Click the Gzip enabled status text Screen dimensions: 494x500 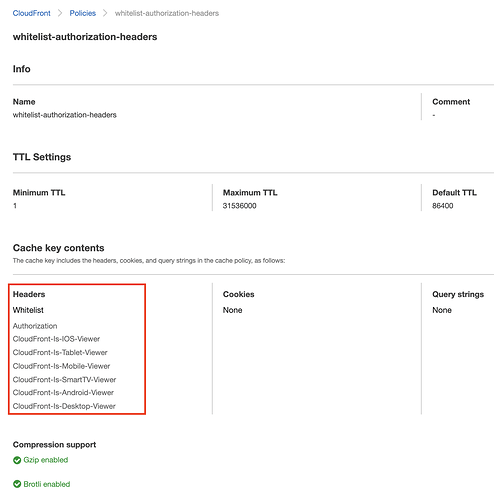coord(46,460)
